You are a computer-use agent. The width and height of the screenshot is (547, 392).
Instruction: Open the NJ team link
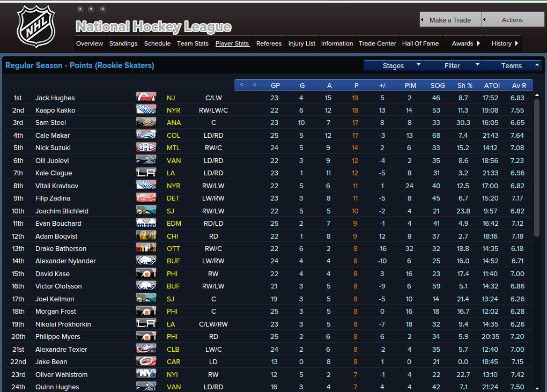click(x=171, y=98)
